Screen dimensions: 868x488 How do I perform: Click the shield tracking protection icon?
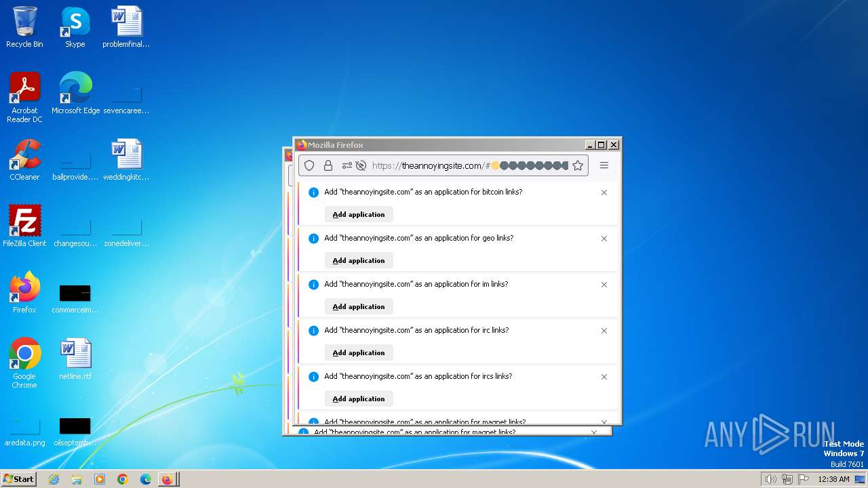point(309,165)
